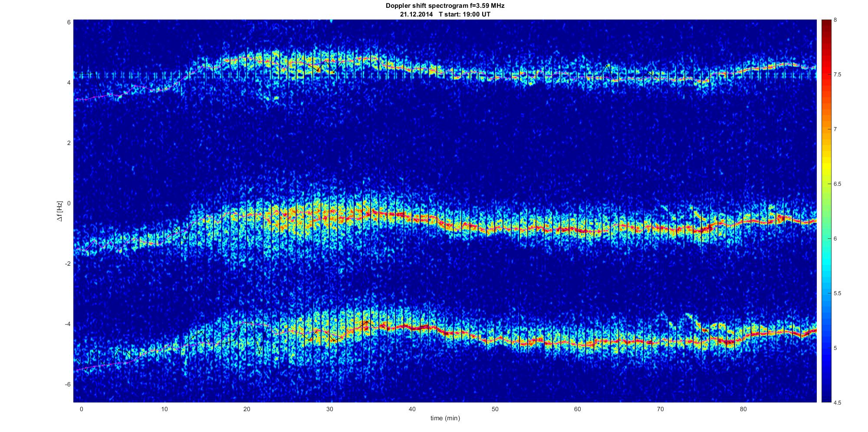This screenshot has width=868, height=432.
Task: Click y-axis tick label '-4'
Action: click(x=68, y=324)
